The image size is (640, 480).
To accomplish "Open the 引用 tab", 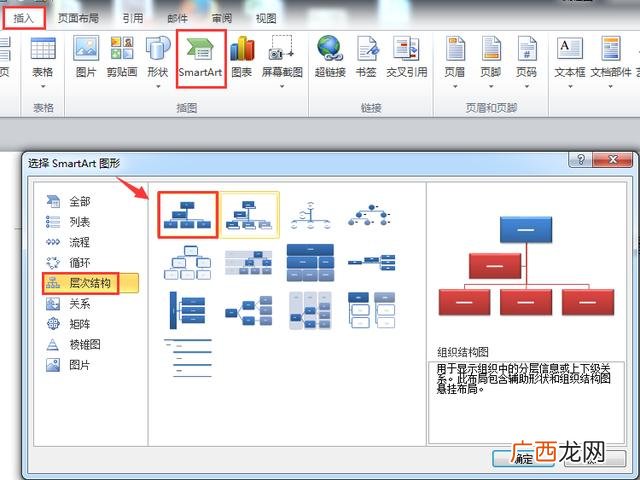I will [133, 18].
